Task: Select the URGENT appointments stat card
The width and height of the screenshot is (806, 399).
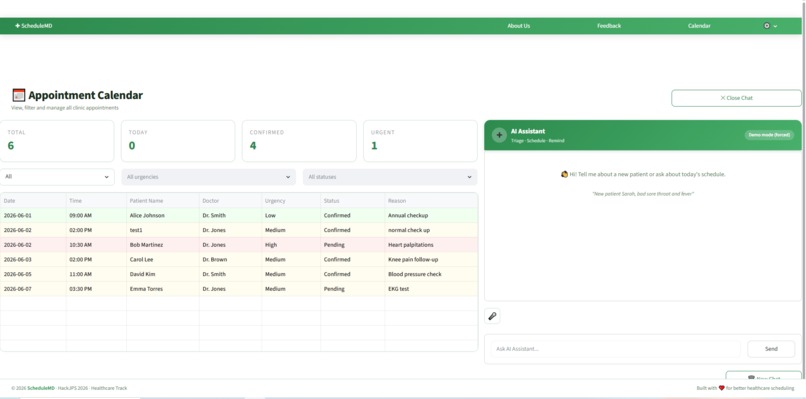Action: coord(420,141)
